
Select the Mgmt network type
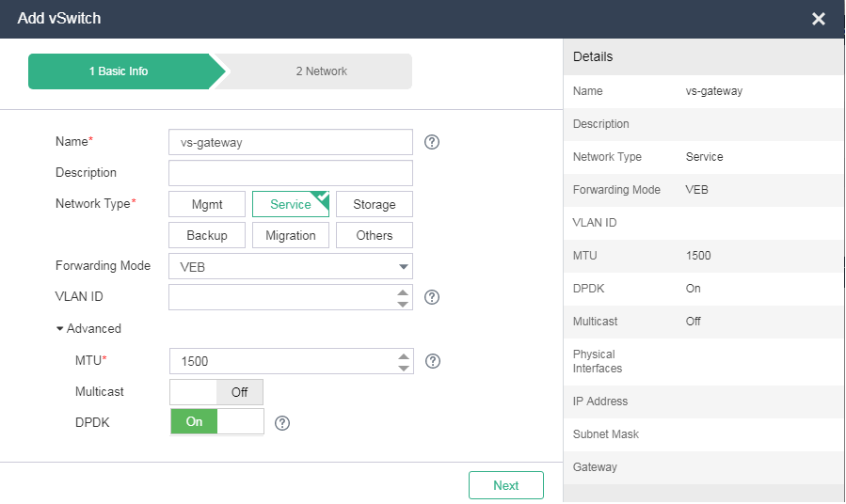click(207, 204)
